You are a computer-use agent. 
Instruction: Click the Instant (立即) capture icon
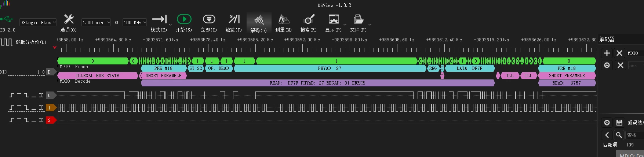pyautogui.click(x=209, y=19)
